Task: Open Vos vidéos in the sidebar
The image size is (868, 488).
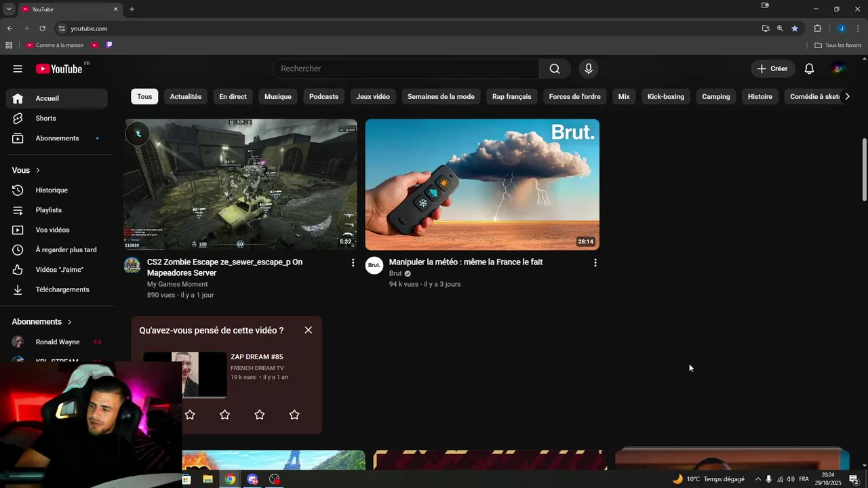Action: (x=57, y=230)
